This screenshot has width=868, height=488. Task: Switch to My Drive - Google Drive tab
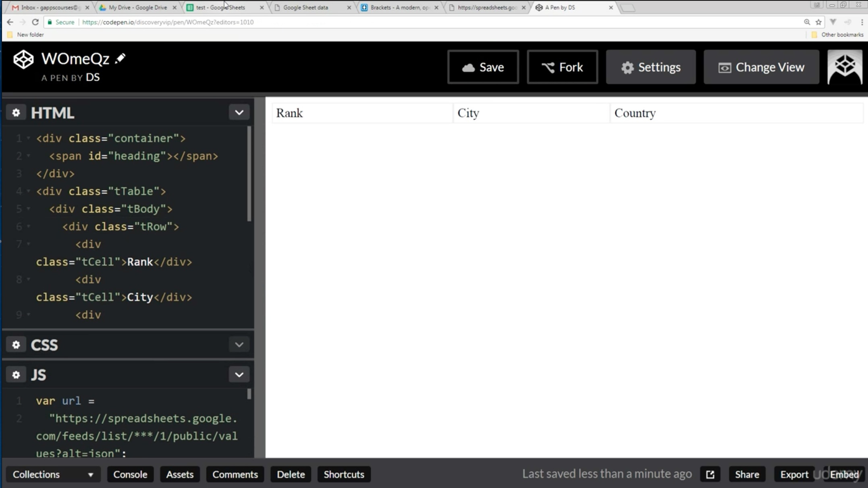tap(137, 7)
